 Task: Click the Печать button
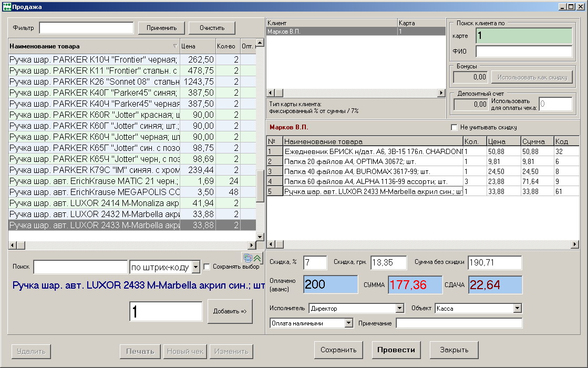(x=140, y=352)
